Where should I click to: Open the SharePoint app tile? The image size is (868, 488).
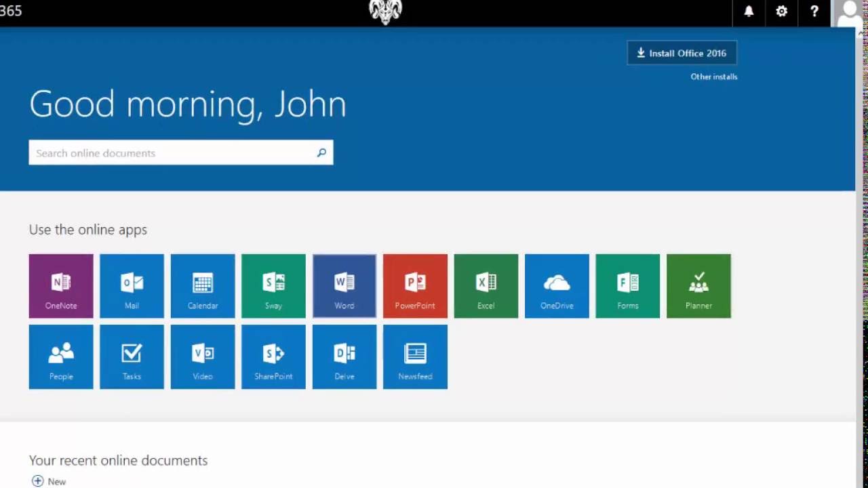273,357
